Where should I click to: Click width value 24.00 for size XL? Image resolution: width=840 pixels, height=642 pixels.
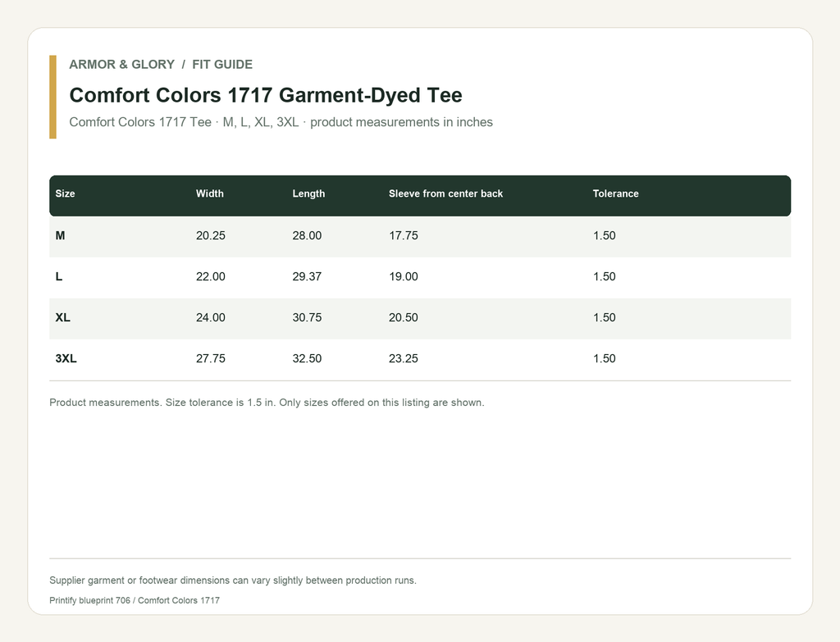211,317
